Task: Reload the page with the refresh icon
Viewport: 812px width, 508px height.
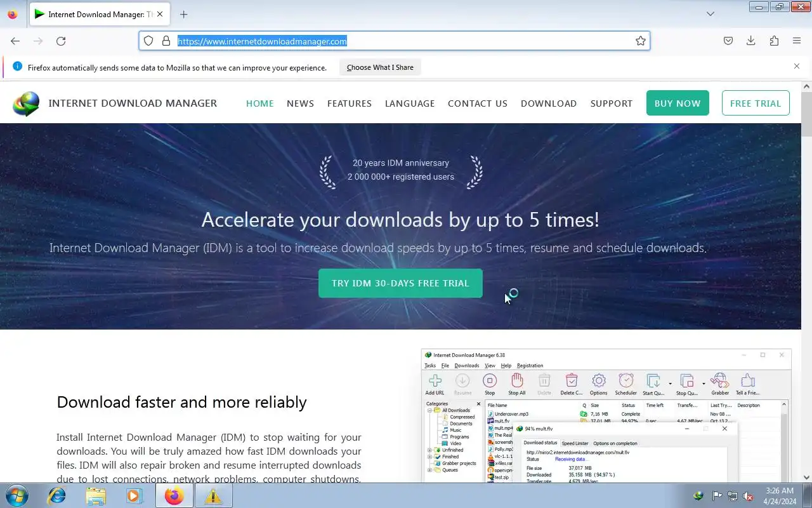Action: point(61,41)
